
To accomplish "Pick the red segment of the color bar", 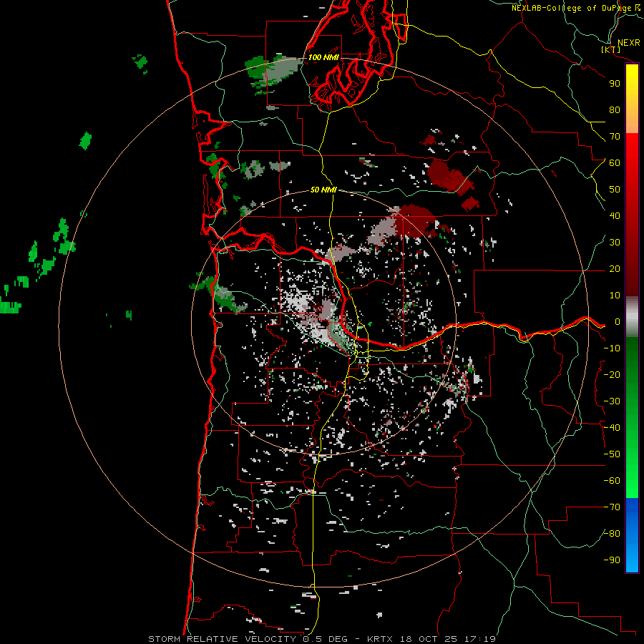I will tap(632, 215).
